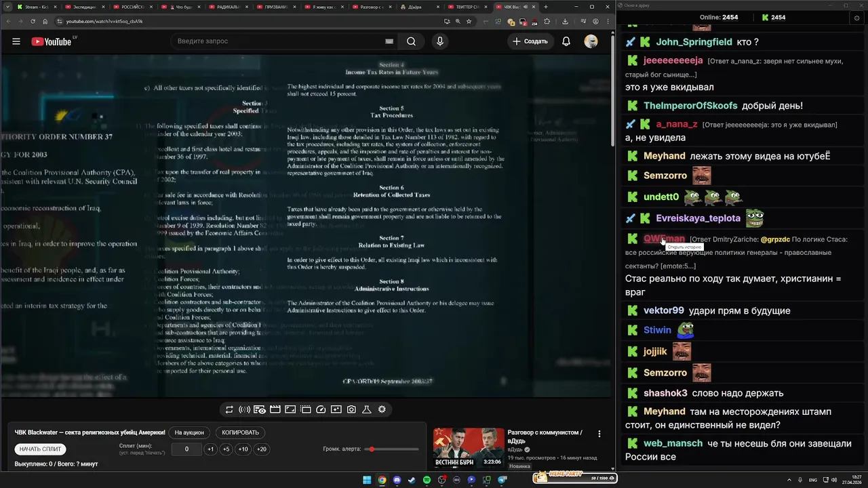Open player toolbar settings gear
The height and width of the screenshot is (488, 868).
click(x=382, y=409)
